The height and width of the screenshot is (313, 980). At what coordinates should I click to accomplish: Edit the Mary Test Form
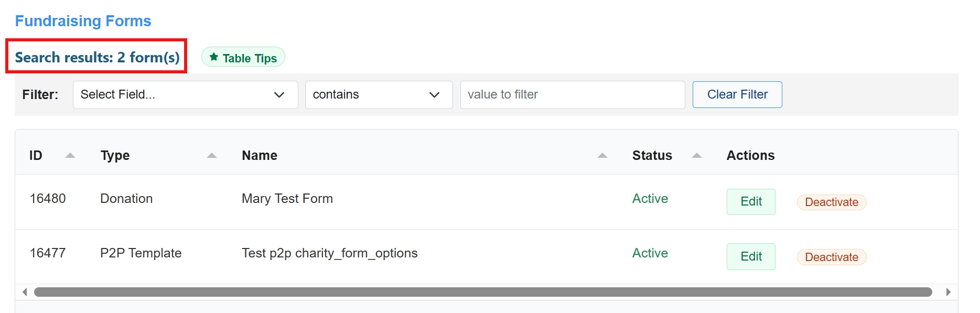coord(750,202)
